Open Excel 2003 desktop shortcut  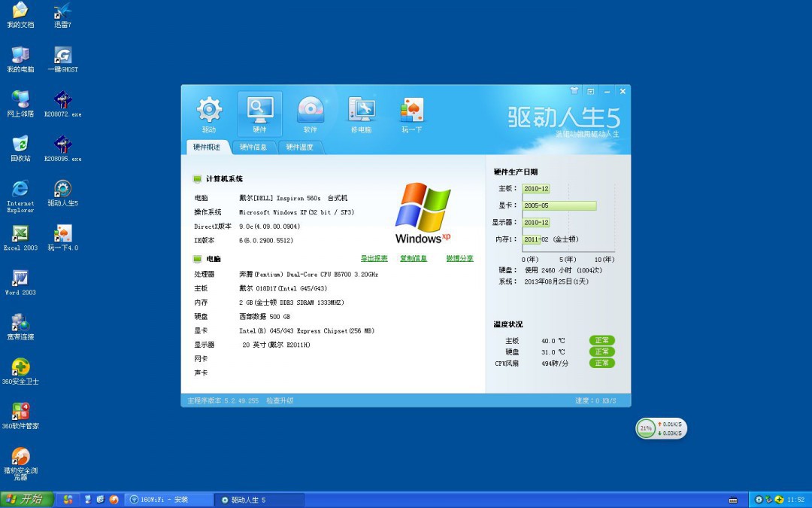(x=20, y=238)
